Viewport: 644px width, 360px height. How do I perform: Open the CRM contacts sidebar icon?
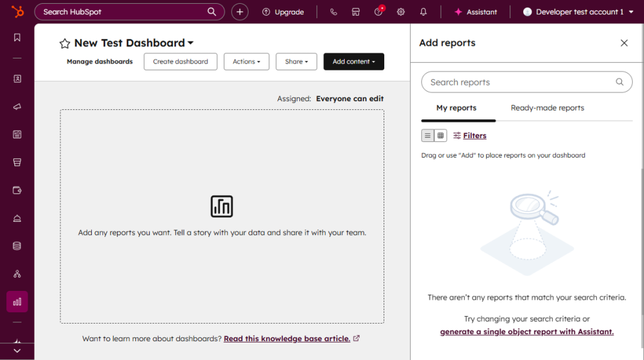[x=17, y=79]
